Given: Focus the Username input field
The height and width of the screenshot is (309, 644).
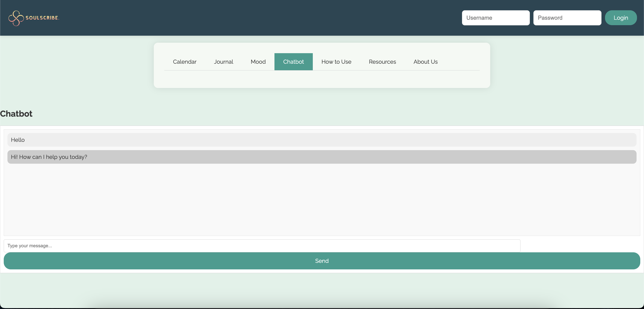Looking at the screenshot, I should tap(495, 18).
